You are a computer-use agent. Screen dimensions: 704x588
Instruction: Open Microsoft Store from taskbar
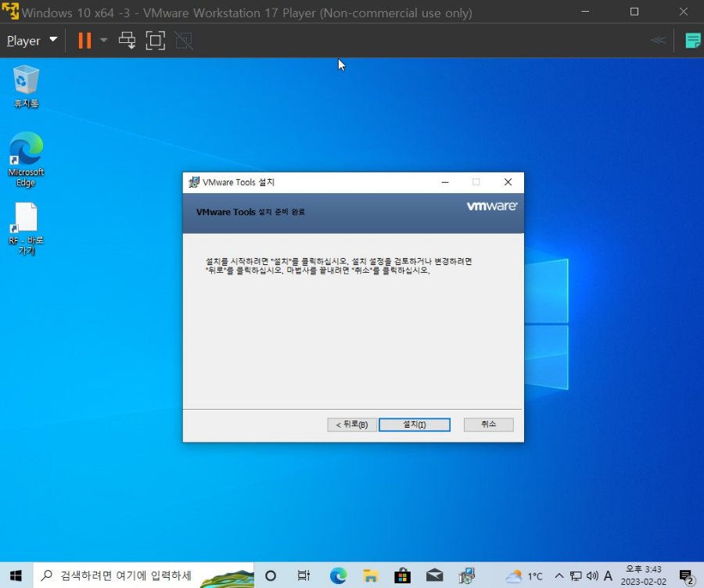click(402, 575)
